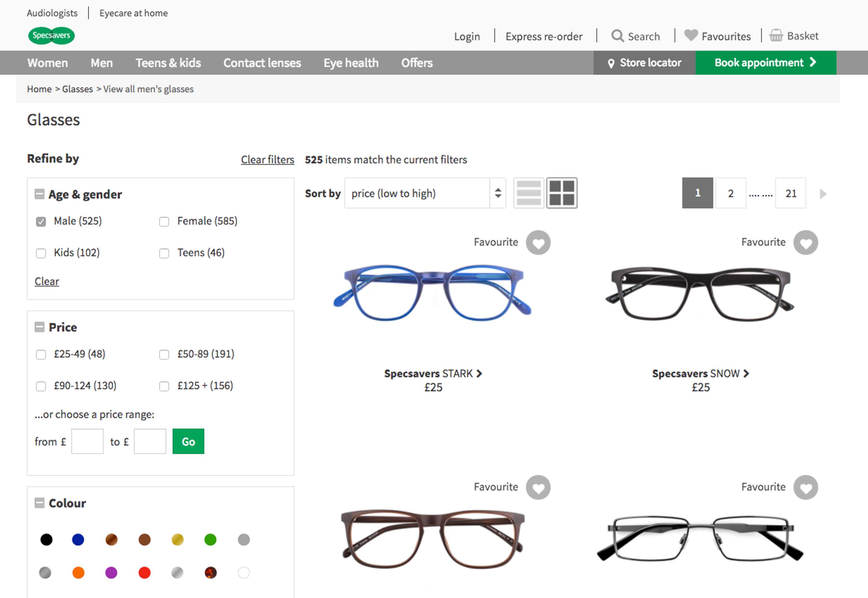This screenshot has height=598, width=868.
Task: Click the 'to £' price input
Action: [x=150, y=441]
